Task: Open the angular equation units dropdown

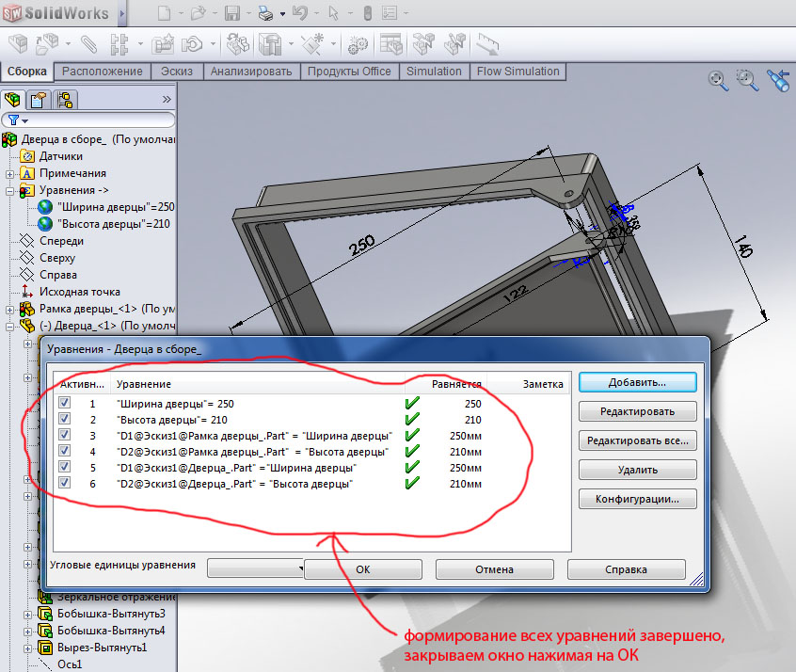Action: tap(254, 568)
